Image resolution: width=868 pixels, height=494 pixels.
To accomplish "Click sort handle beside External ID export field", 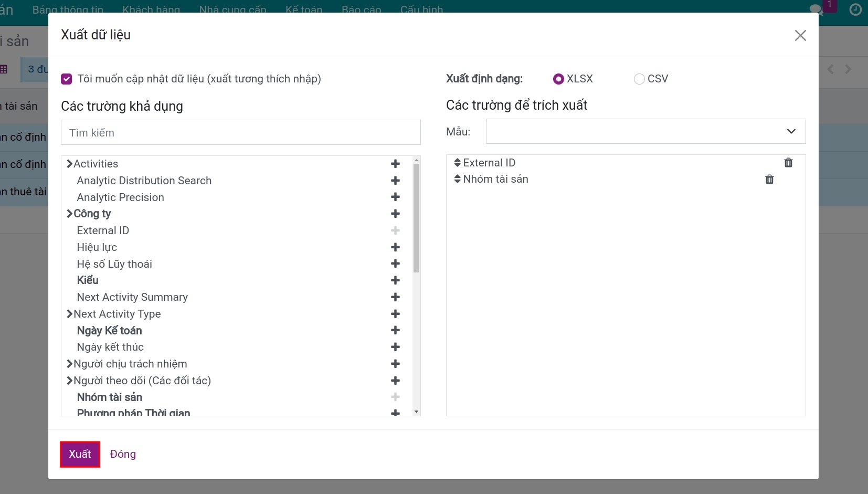I will click(458, 163).
